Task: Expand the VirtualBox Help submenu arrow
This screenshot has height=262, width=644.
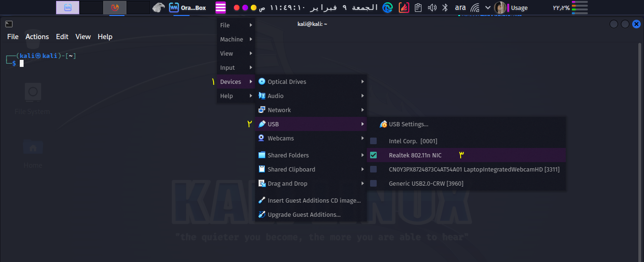Action: pos(251,96)
